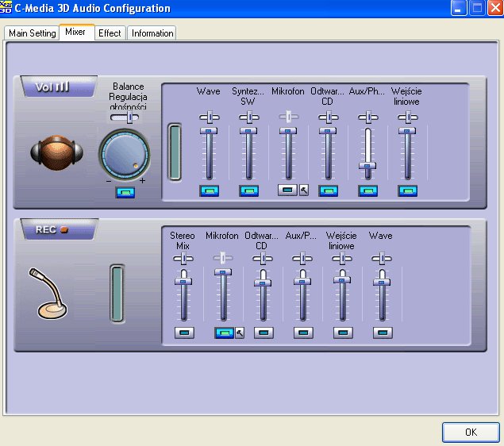504x446 pixels.
Task: Click the headphones head icon
Action: coord(56,153)
